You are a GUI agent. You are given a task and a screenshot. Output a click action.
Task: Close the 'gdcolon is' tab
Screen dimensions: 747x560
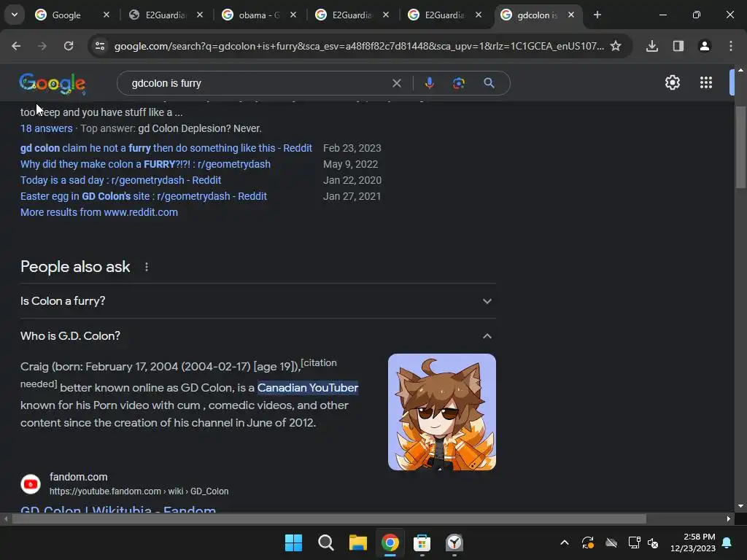(x=571, y=15)
